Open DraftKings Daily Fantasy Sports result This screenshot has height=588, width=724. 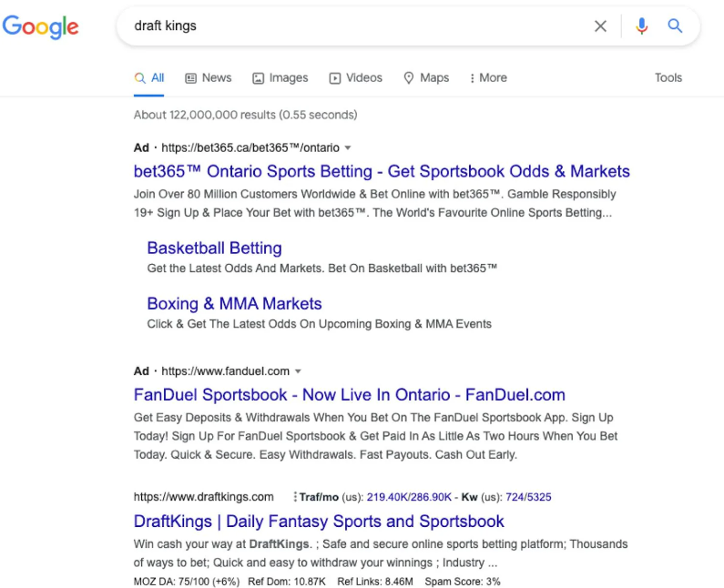(319, 521)
